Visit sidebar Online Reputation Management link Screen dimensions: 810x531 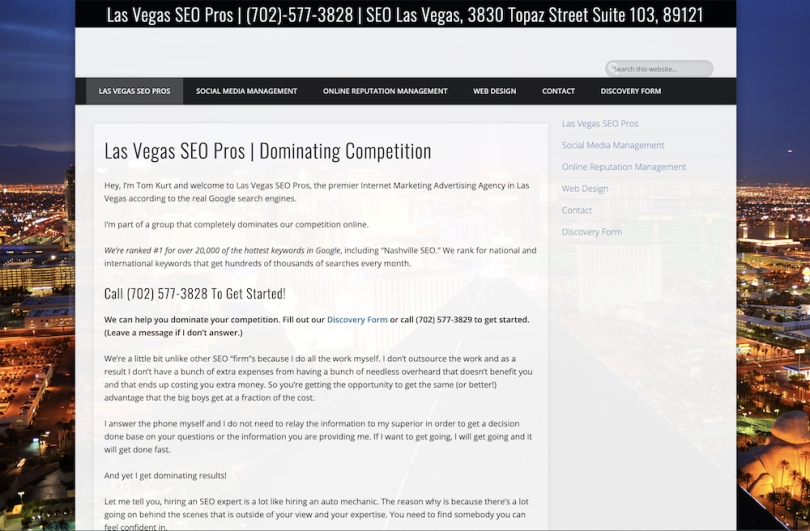point(624,167)
